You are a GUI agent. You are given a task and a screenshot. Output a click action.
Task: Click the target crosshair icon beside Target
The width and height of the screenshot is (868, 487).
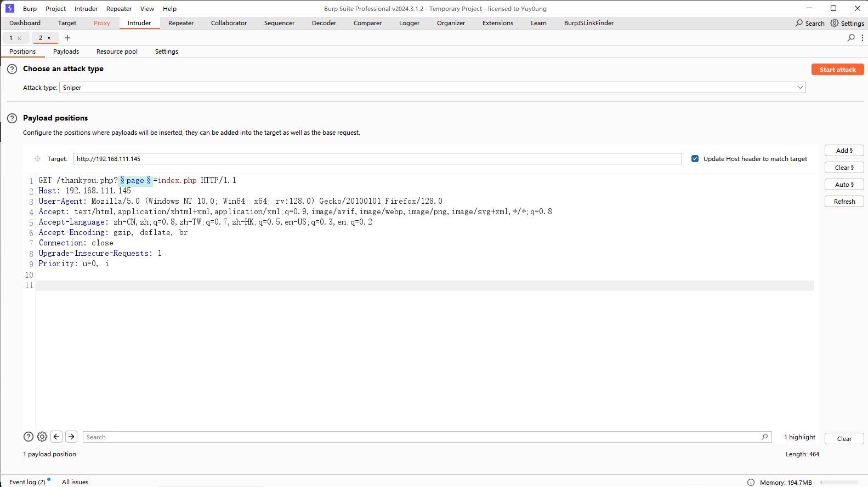click(37, 159)
